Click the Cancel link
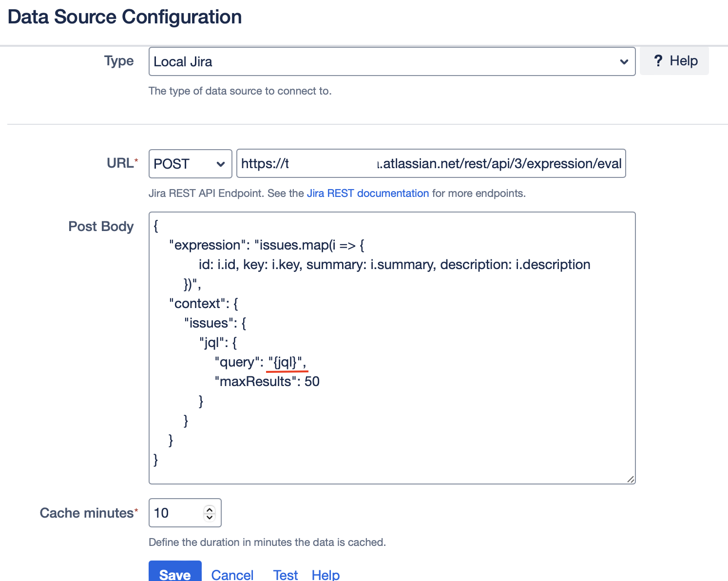The image size is (728, 581). tap(232, 574)
